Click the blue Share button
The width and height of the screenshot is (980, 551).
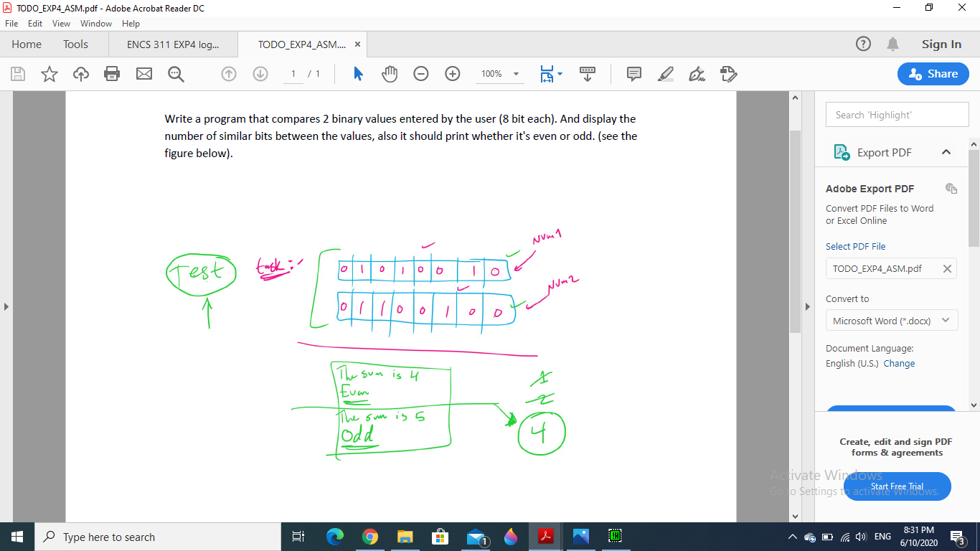933,74
